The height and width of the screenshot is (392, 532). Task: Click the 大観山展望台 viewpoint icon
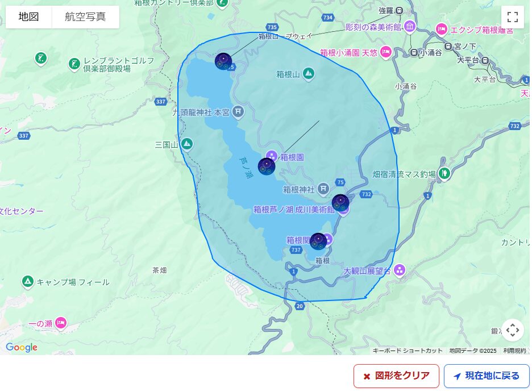coord(400,270)
